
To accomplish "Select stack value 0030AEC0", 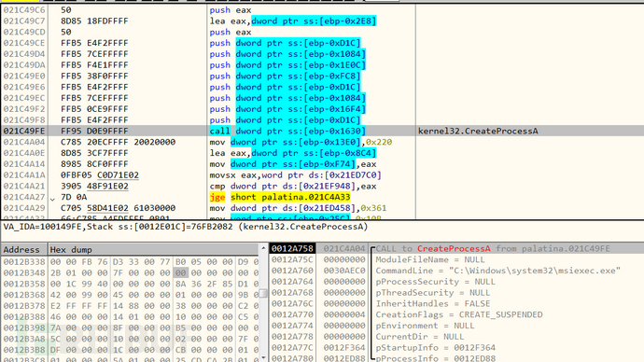I will (343, 271).
